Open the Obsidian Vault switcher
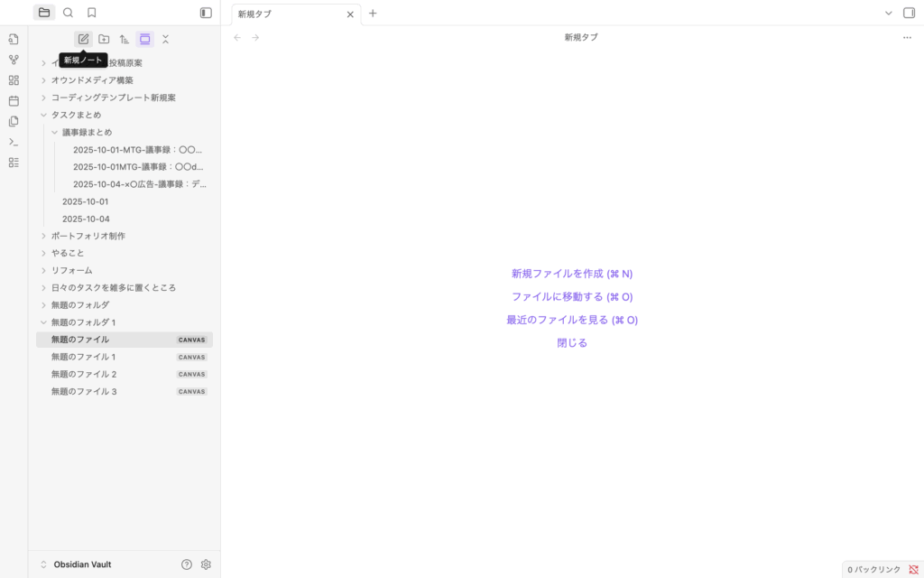This screenshot has height=578, width=924. pos(77,564)
